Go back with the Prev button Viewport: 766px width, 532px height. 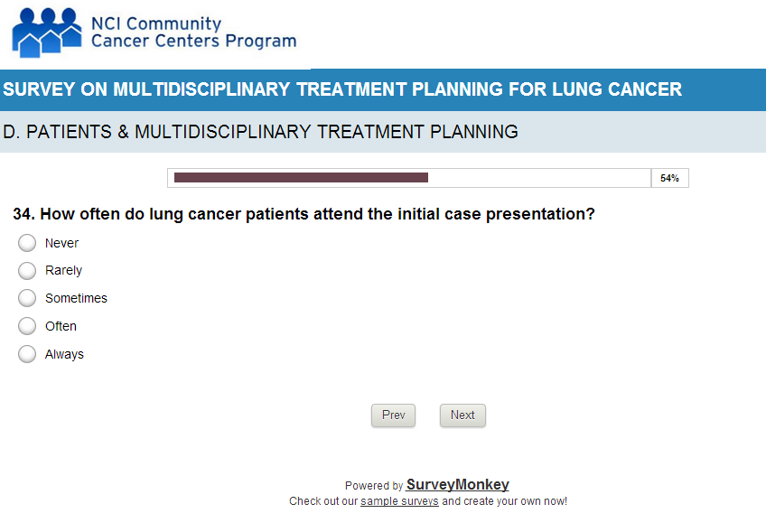[x=393, y=415]
